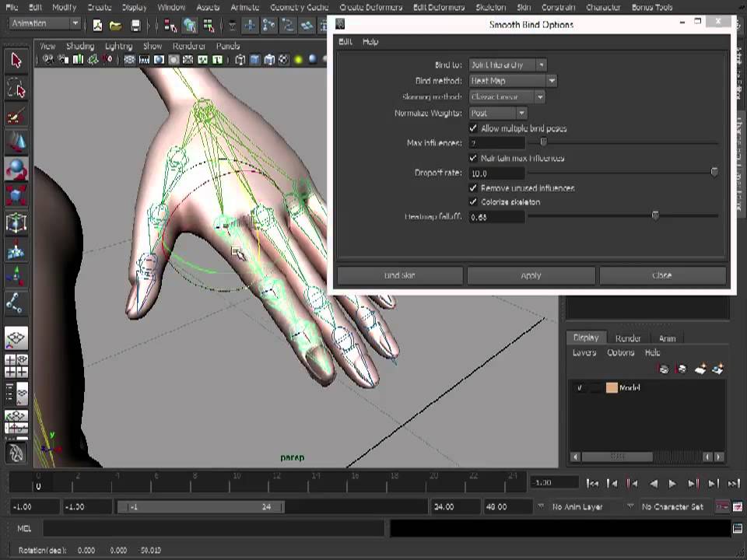
Task: Open the script editor icon
Action: coord(738,528)
